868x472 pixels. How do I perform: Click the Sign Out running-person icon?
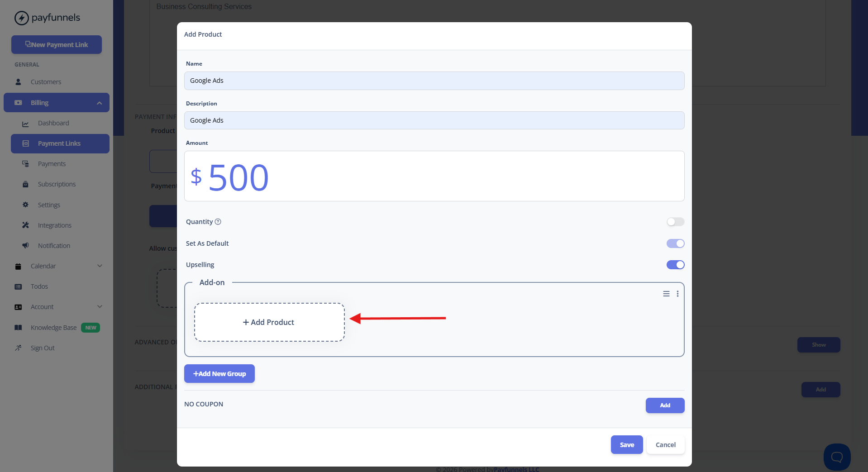[x=18, y=348]
